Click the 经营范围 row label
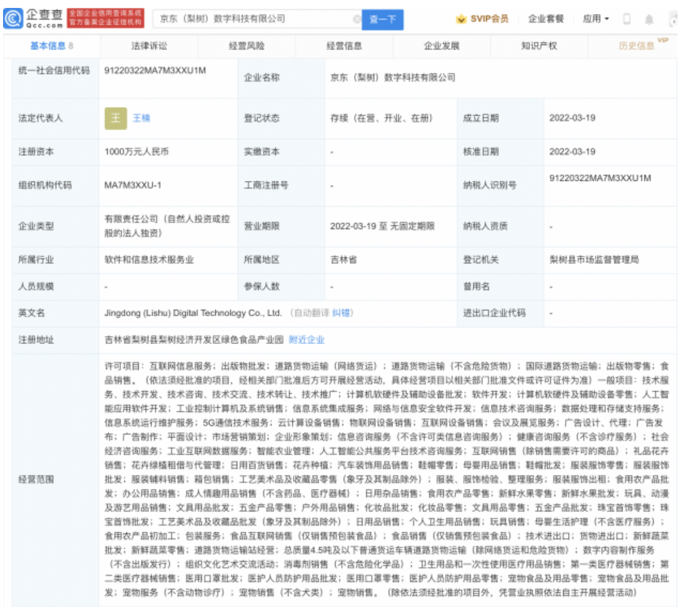The image size is (686, 616). click(x=36, y=480)
